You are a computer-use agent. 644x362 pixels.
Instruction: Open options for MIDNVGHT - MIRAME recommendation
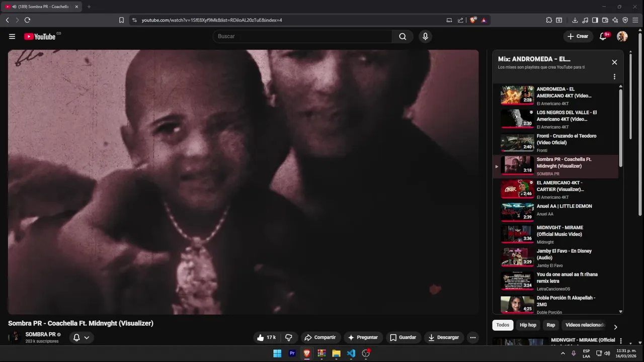point(621,340)
